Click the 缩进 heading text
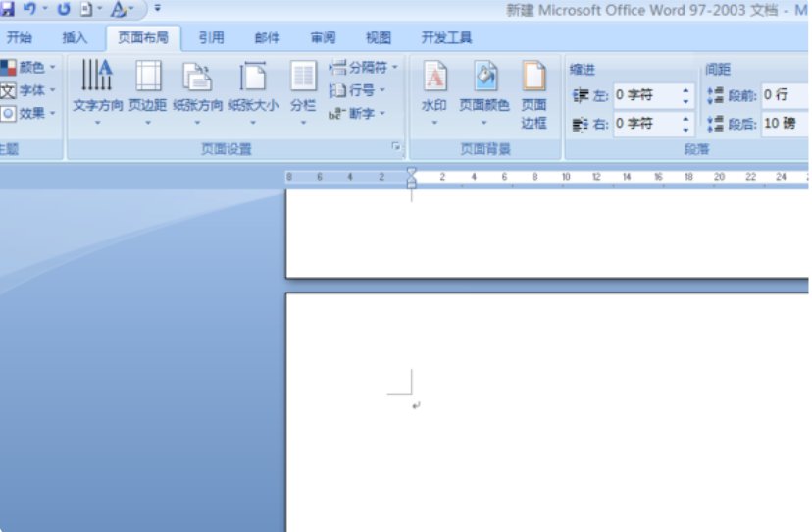Screen dimensions: 812x532 pos(583,70)
